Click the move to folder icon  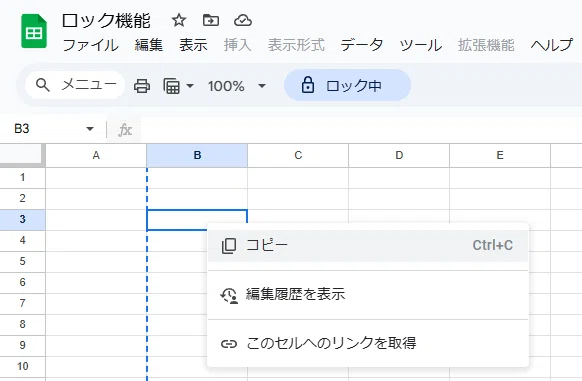[x=211, y=20]
